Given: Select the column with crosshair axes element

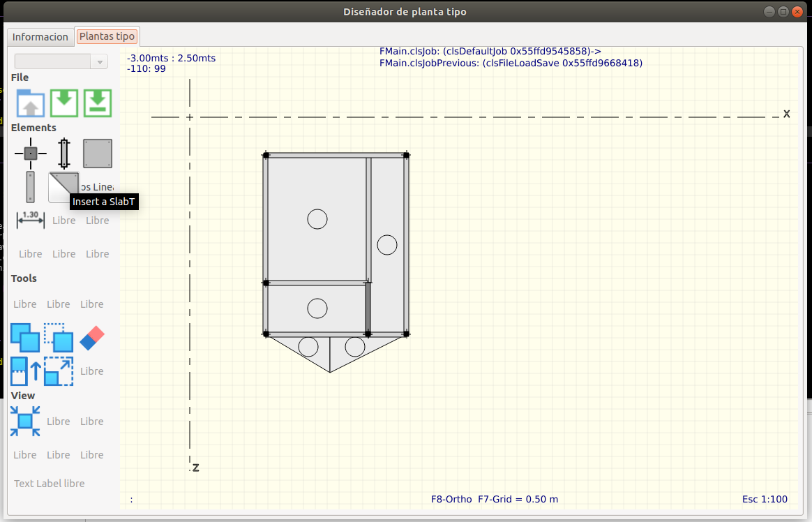Looking at the screenshot, I should tap(30, 154).
